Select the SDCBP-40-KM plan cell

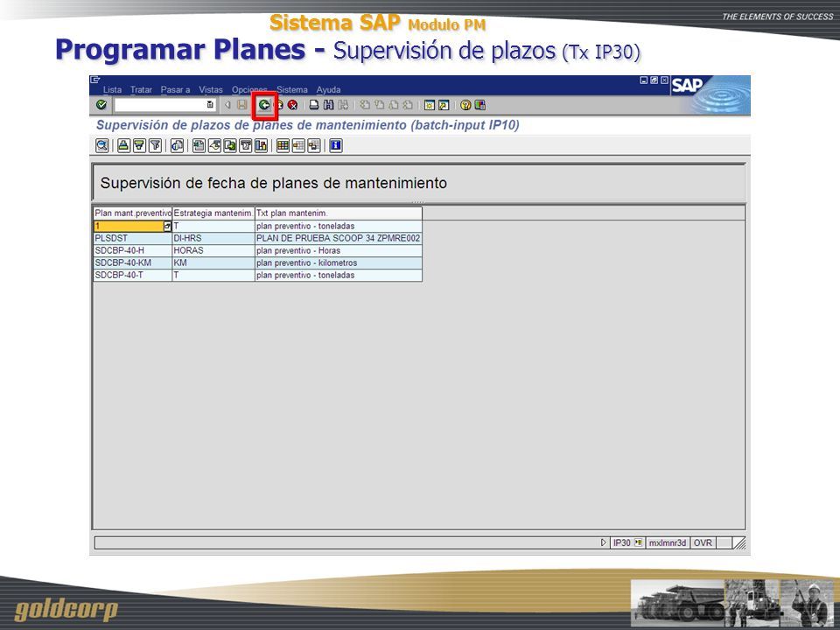tap(133, 263)
